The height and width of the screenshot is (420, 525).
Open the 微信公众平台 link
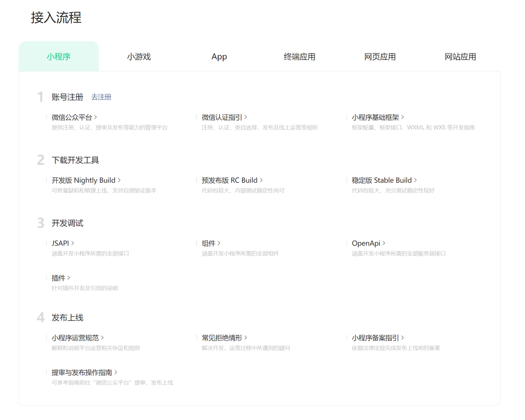point(74,117)
